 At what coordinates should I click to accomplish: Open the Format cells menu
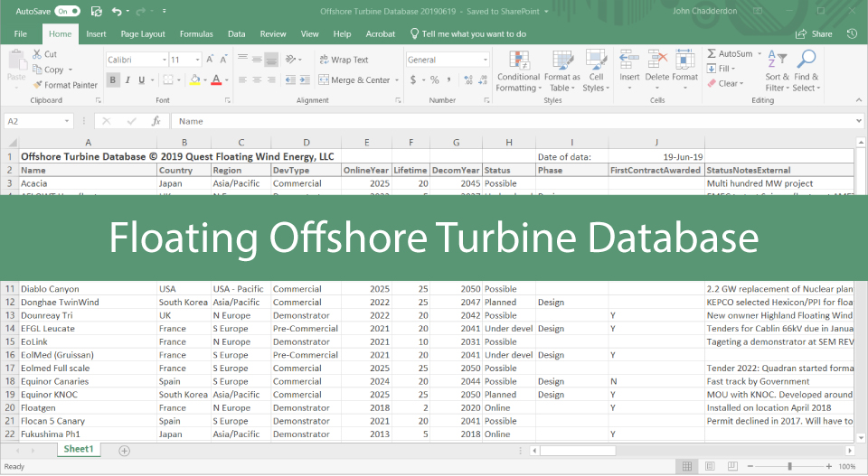point(685,70)
